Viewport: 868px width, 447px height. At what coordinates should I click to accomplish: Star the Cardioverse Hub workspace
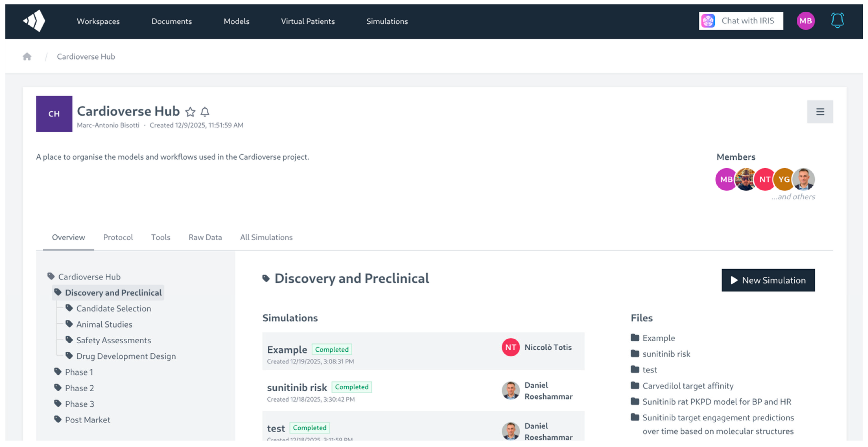[x=190, y=112]
